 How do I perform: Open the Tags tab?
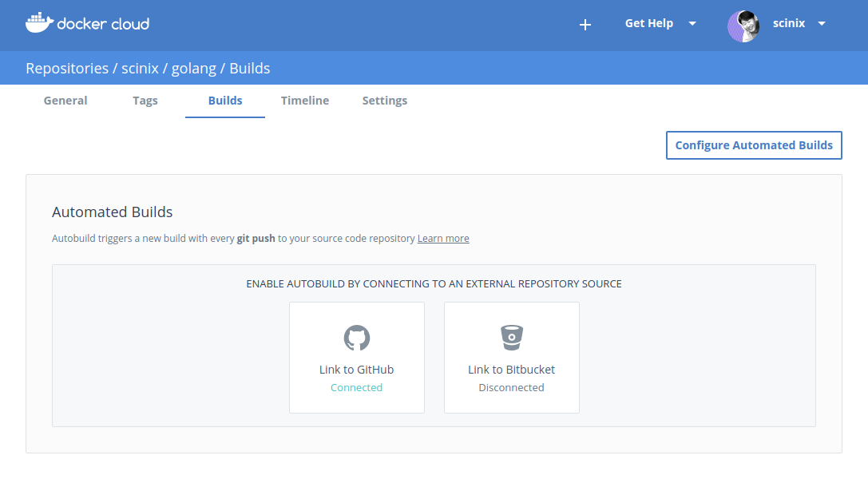pyautogui.click(x=145, y=101)
